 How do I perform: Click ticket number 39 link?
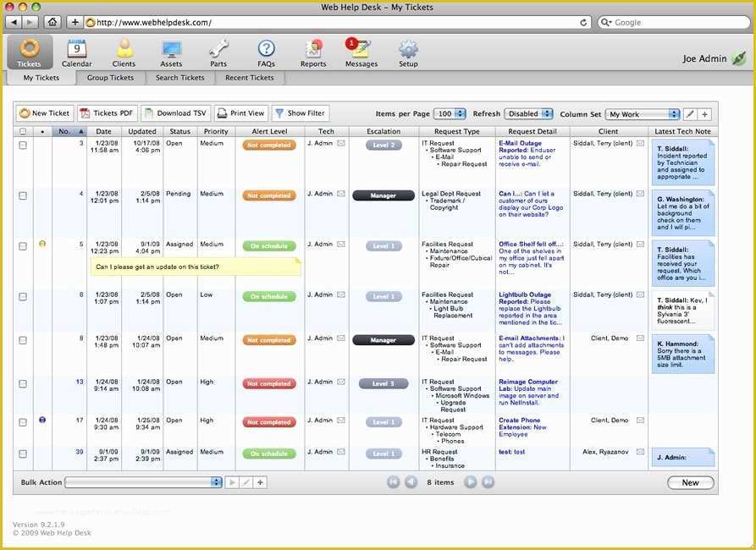[80, 452]
